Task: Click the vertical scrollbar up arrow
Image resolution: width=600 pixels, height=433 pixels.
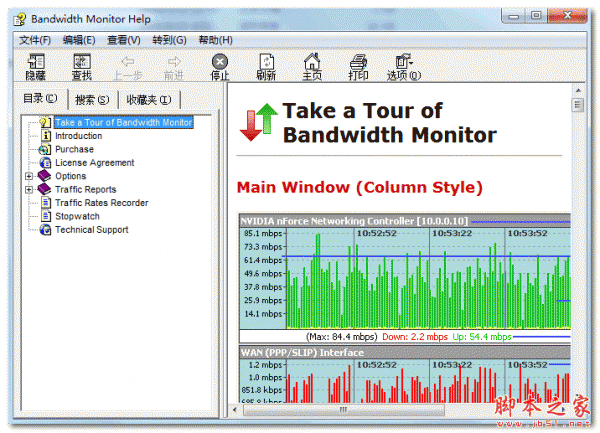Action: pyautogui.click(x=578, y=90)
